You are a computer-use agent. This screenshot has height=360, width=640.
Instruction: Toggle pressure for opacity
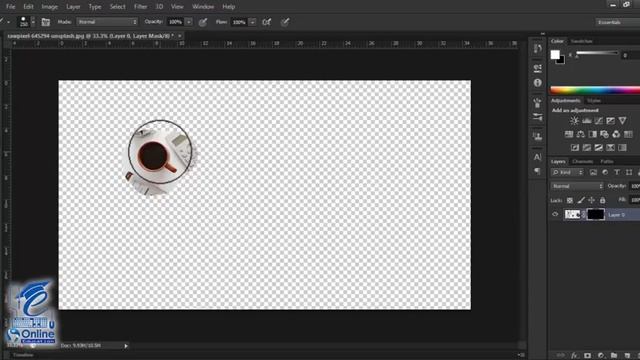(203, 22)
